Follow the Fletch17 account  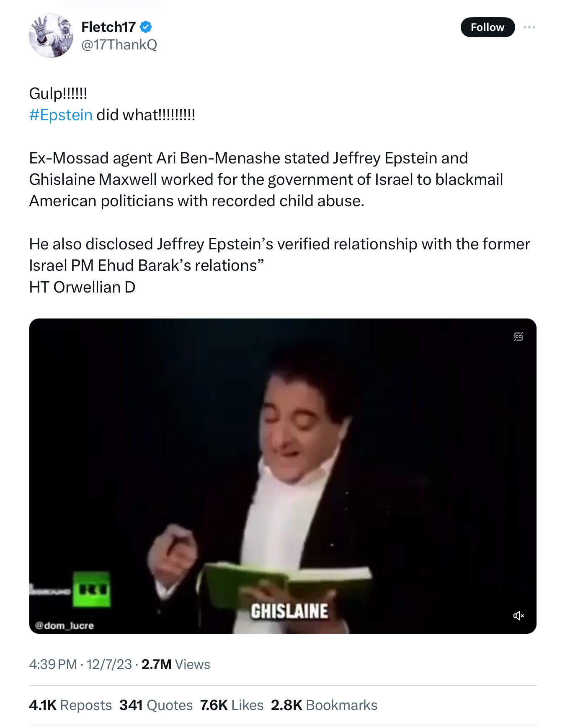point(487,27)
